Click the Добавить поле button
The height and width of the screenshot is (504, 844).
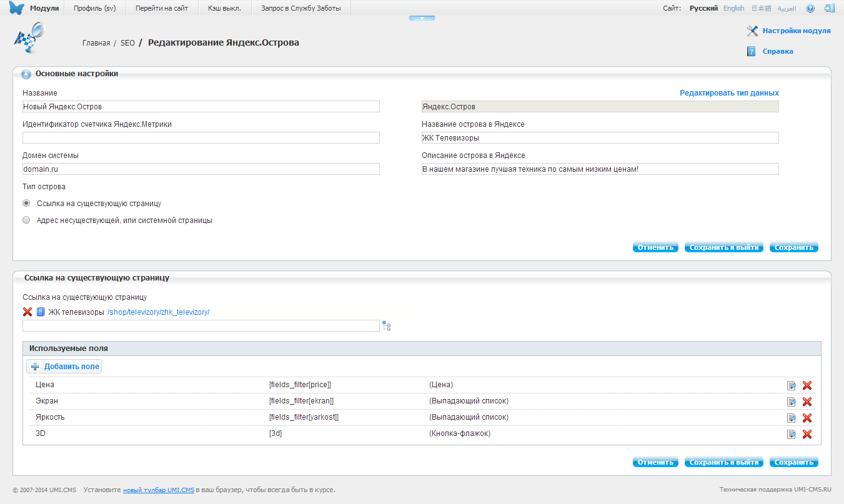point(64,367)
